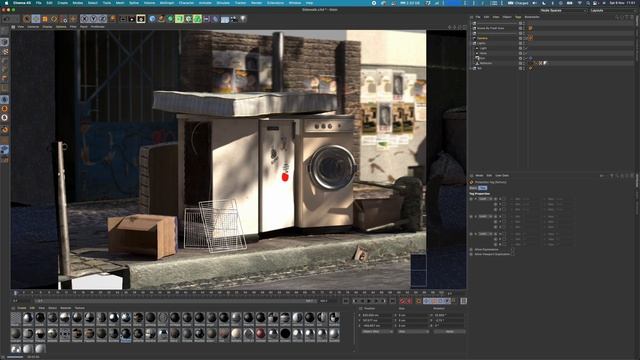Open the Tags menu in Object Manager
640x360 pixels.
(x=518, y=17)
